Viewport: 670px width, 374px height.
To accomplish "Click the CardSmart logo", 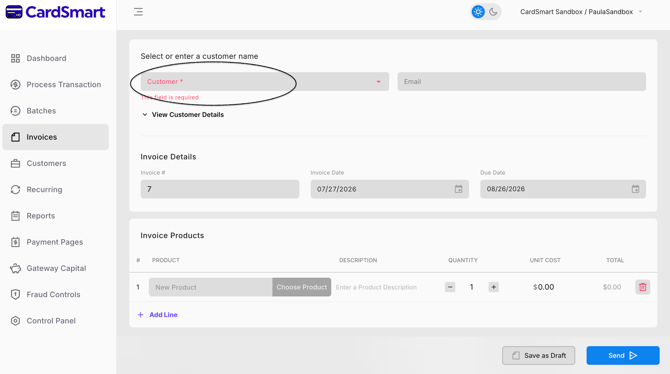I will click(x=55, y=12).
